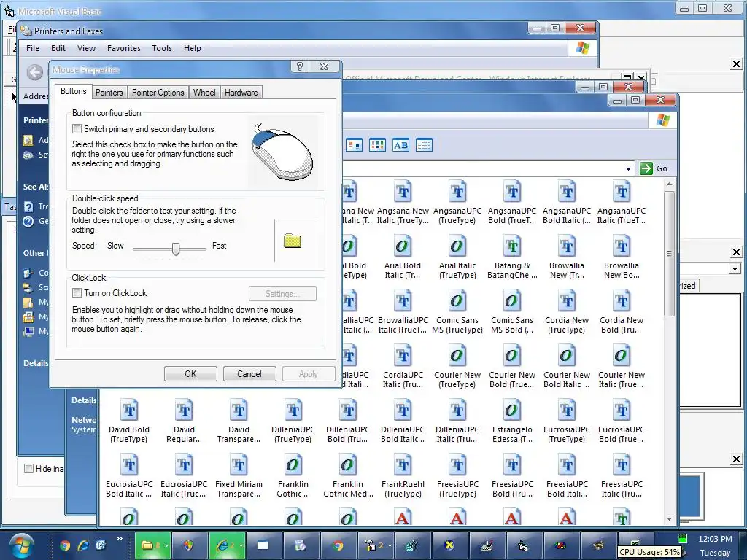Click Cancel in Mouse Properties
Image resolution: width=747 pixels, height=560 pixels.
[249, 374]
